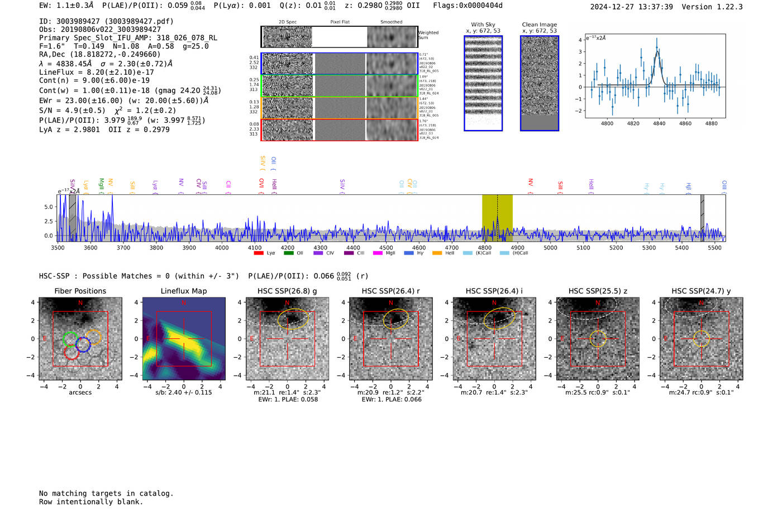Screen dimensions: 782x532
Task: Click the With Sky image panel
Action: tap(483, 83)
